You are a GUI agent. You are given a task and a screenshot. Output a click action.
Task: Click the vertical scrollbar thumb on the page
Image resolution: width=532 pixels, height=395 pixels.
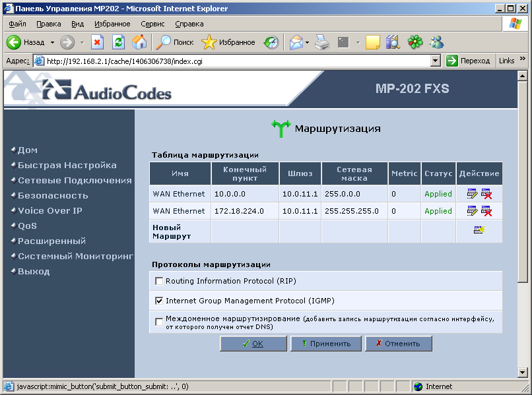(x=523, y=181)
